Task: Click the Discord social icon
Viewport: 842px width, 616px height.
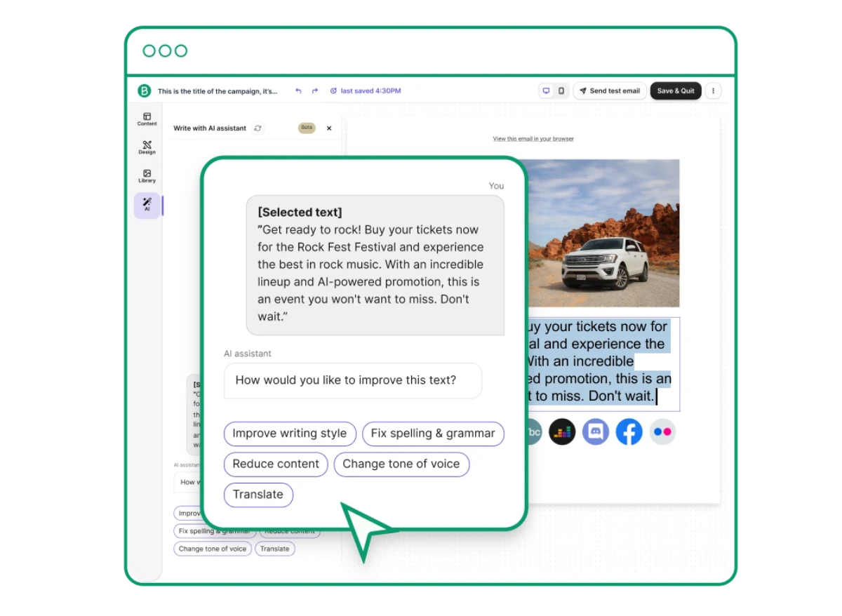Action: (596, 431)
